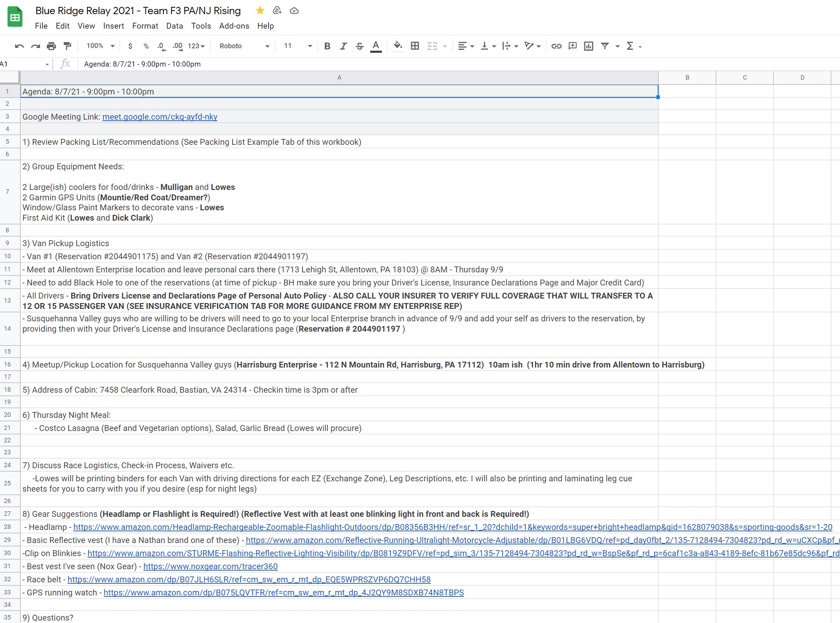The image size is (840, 623).
Task: Open the borders tool
Action: click(415, 46)
